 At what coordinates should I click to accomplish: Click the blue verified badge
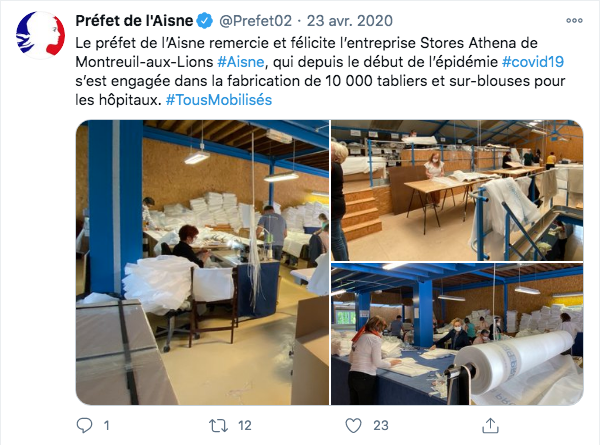point(205,21)
